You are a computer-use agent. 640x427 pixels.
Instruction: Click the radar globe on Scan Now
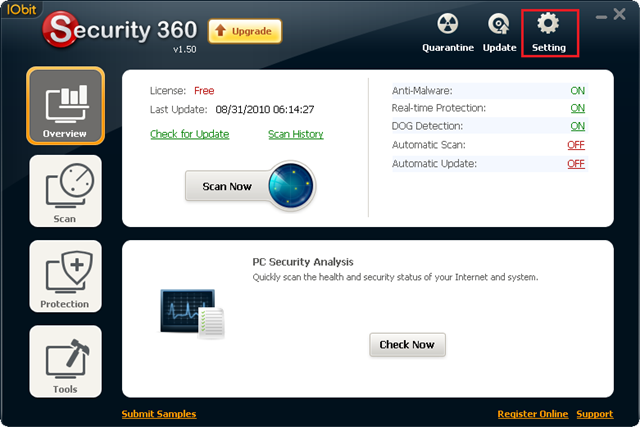(291, 186)
